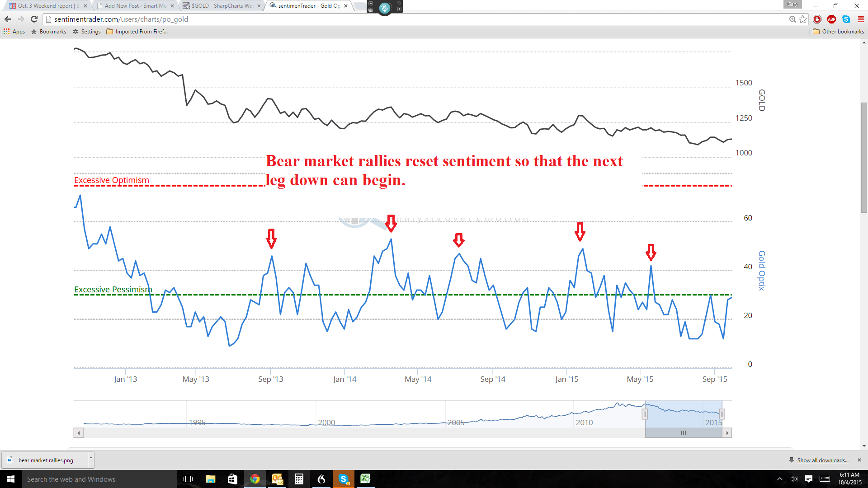The height and width of the screenshot is (488, 868).
Task: Expand the Other bookmarks folder
Action: [839, 32]
